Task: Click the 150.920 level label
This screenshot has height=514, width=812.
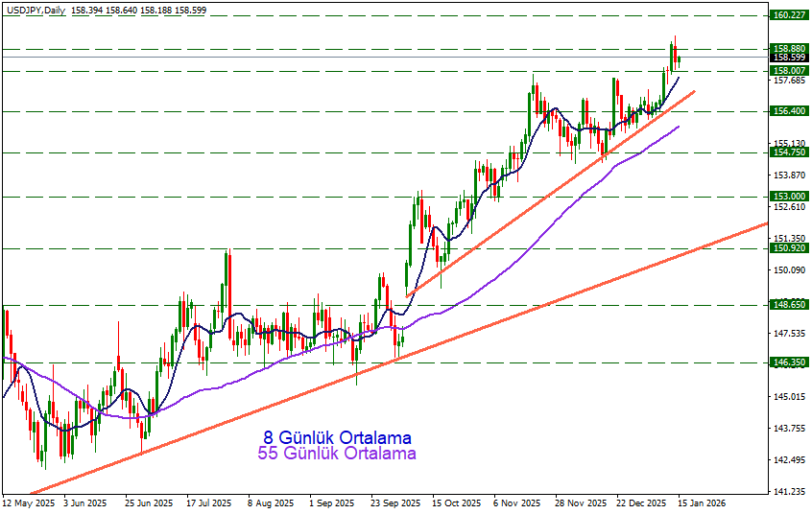Action: coord(788,248)
